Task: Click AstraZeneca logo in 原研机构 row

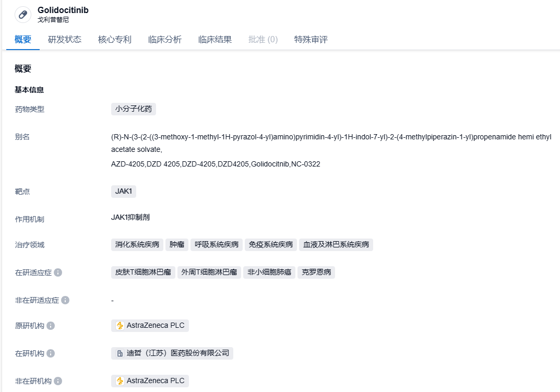Action: (x=120, y=326)
